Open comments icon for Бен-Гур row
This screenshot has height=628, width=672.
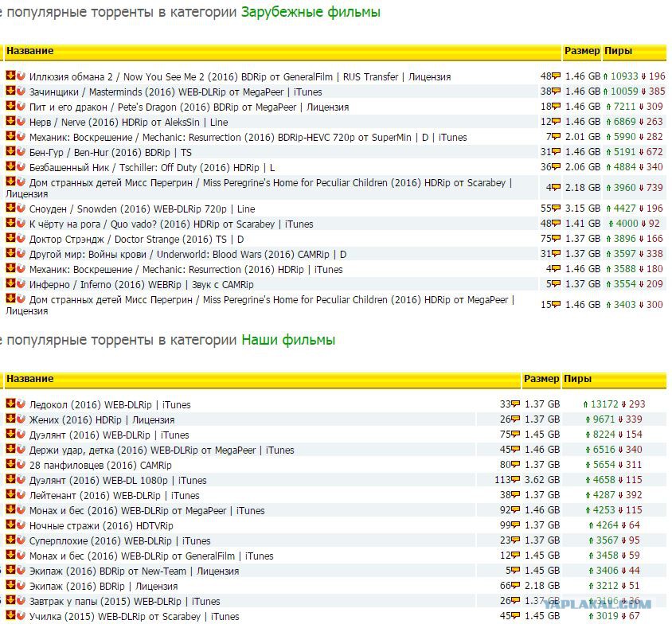[x=557, y=152]
